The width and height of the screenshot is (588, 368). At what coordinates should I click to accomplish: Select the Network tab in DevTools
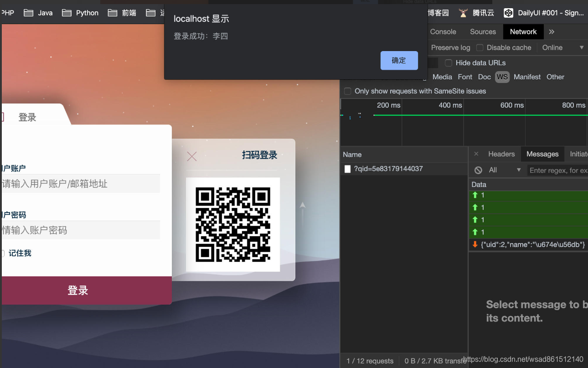pos(523,31)
